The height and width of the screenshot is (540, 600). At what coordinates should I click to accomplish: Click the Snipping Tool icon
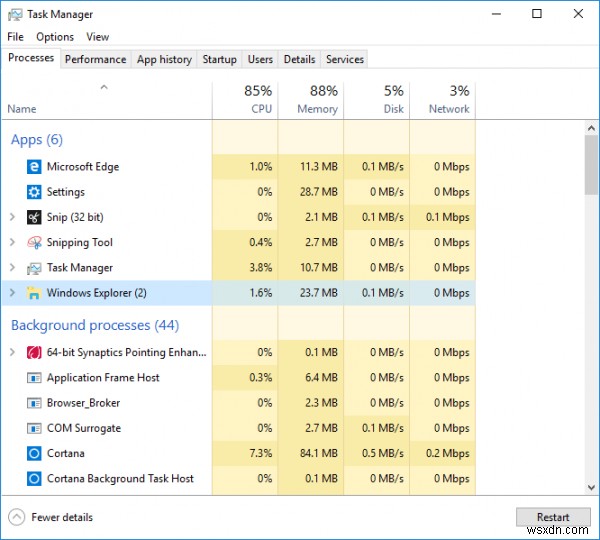(x=34, y=243)
